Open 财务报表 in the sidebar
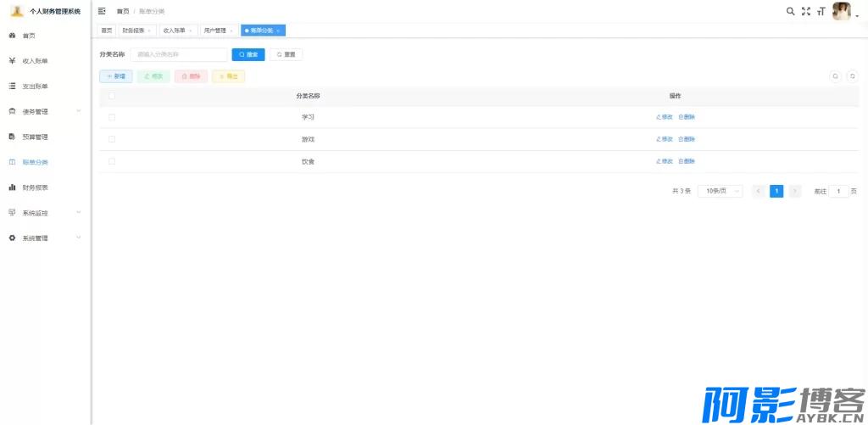The width and height of the screenshot is (868, 425). tap(35, 187)
